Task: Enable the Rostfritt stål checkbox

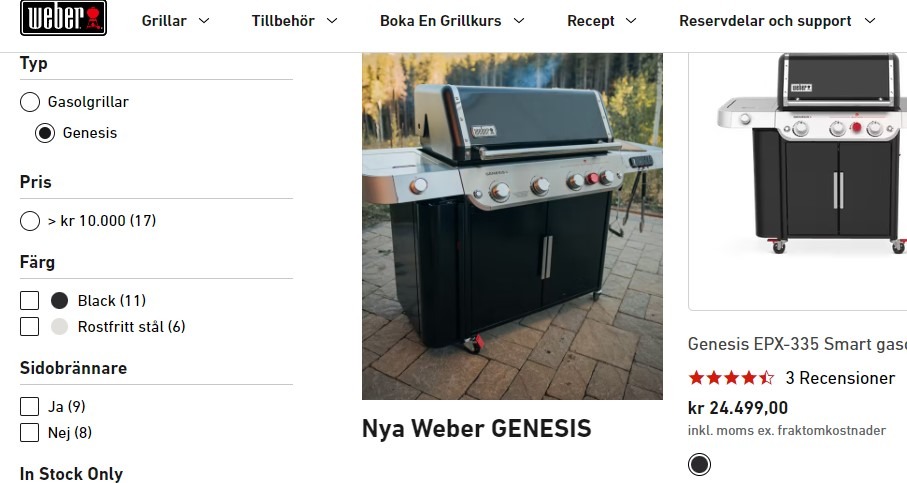Action: (x=30, y=327)
